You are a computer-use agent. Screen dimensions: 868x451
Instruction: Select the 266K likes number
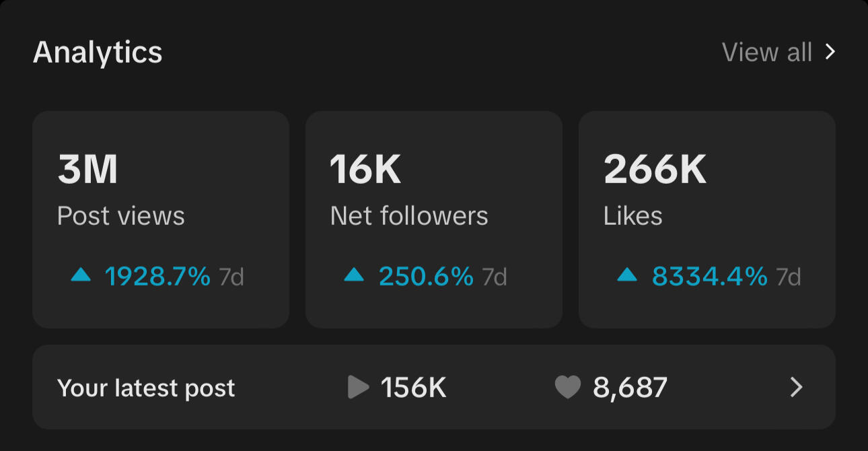click(655, 170)
